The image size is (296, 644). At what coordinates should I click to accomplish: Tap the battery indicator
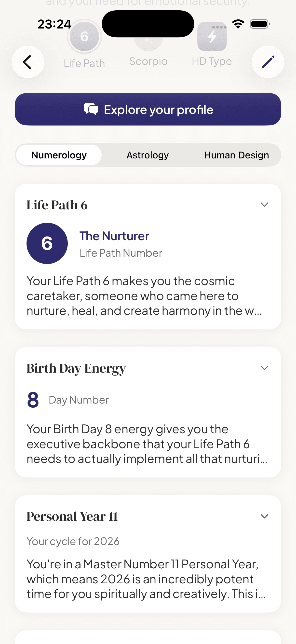coord(259,24)
